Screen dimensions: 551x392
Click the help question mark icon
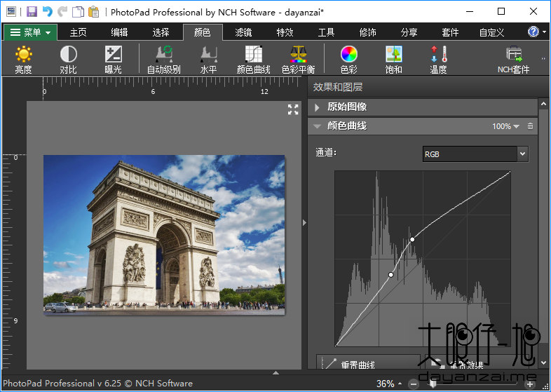click(533, 32)
